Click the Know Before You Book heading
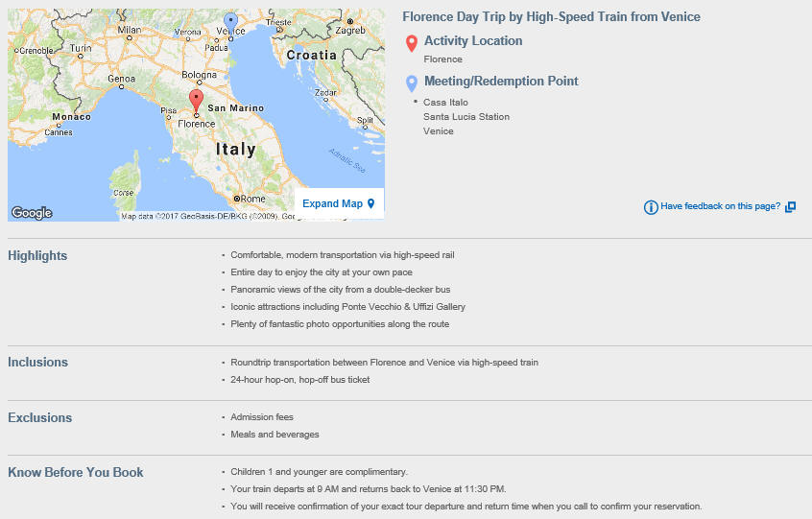Image resolution: width=812 pixels, height=519 pixels. 76,472
